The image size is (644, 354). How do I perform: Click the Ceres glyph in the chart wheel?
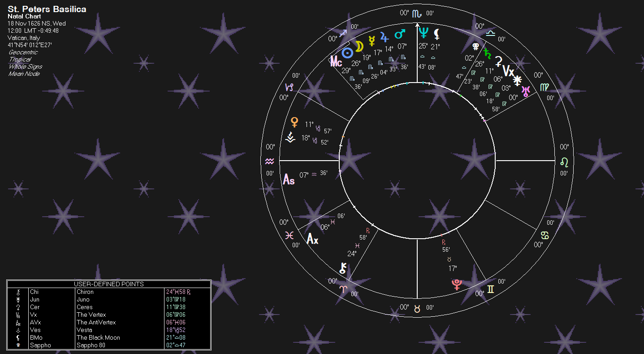pyautogui.click(x=498, y=61)
